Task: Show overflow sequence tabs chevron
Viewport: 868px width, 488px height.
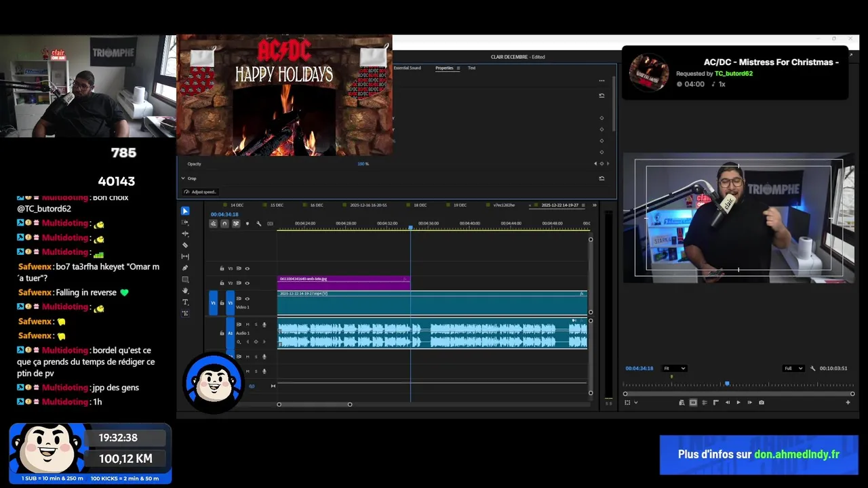Action: coord(595,205)
